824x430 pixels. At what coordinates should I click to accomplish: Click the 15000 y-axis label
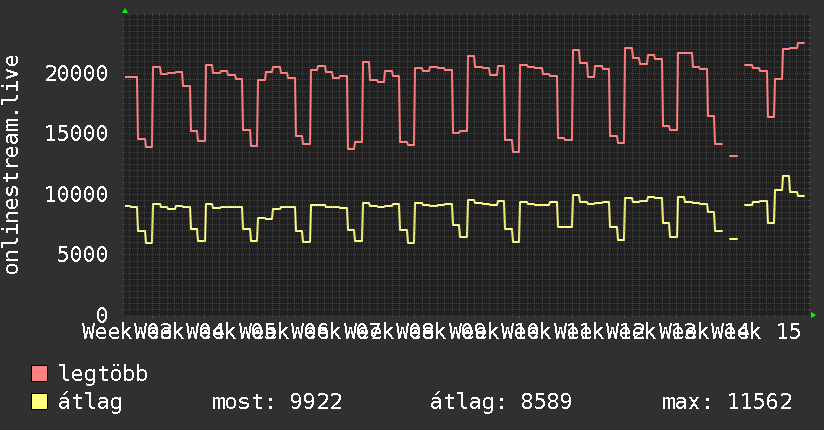(x=77, y=134)
